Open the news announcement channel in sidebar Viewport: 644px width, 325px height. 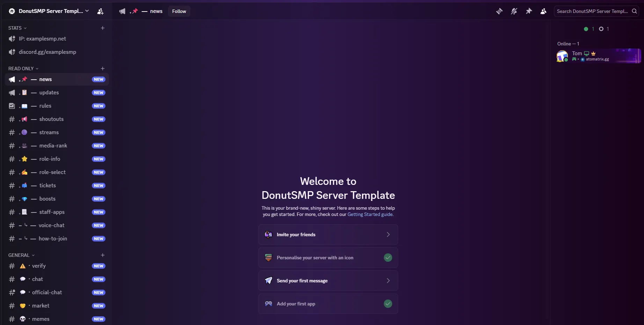(x=57, y=79)
